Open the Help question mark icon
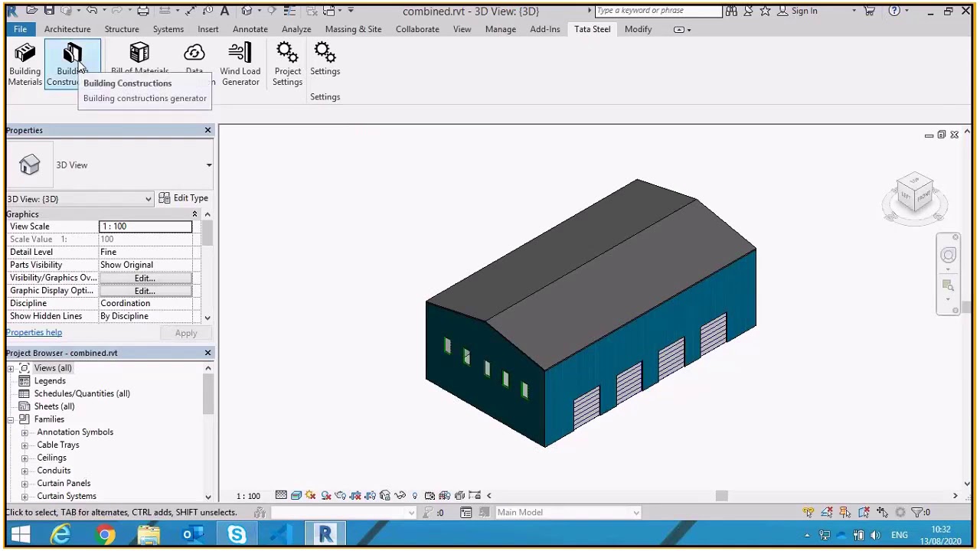 pyautogui.click(x=894, y=11)
